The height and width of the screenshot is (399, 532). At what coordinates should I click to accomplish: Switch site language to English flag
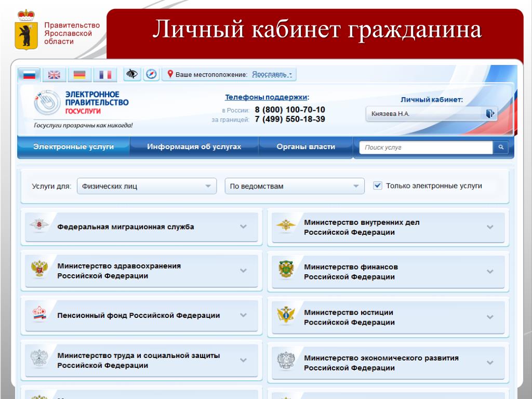pyautogui.click(x=54, y=75)
